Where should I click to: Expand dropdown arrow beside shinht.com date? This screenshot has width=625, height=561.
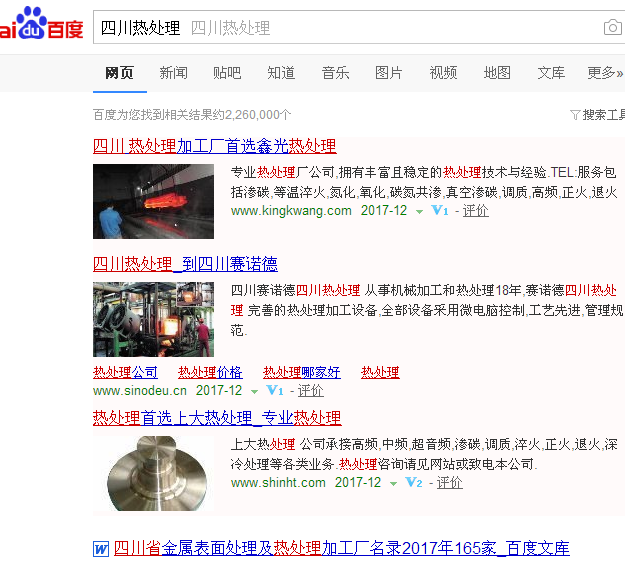click(393, 484)
